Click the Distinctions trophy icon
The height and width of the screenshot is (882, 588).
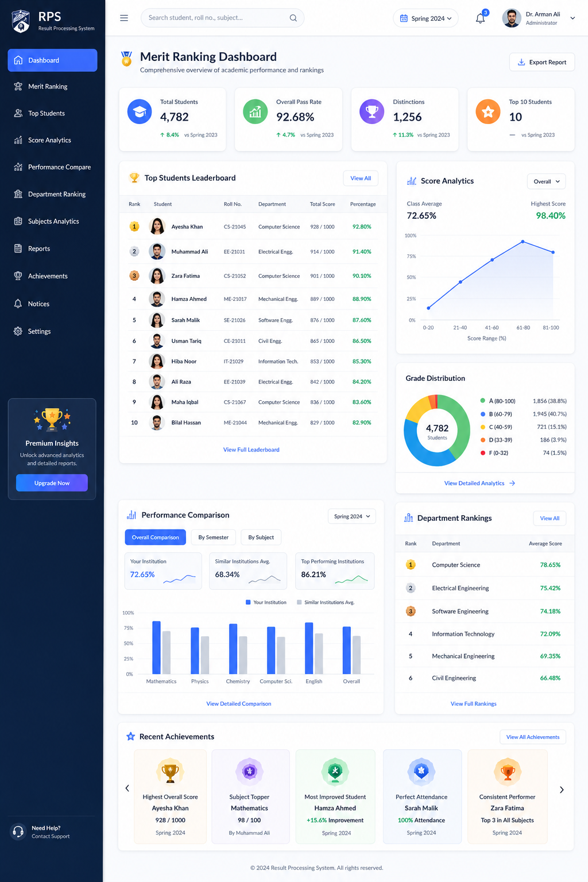[x=372, y=111]
